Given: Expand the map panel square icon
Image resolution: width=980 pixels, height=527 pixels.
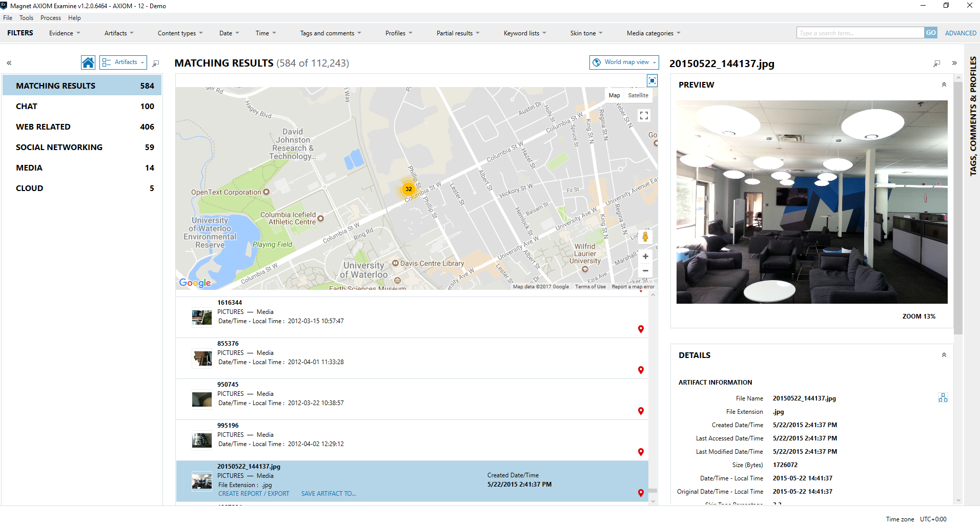Looking at the screenshot, I should pyautogui.click(x=652, y=80).
